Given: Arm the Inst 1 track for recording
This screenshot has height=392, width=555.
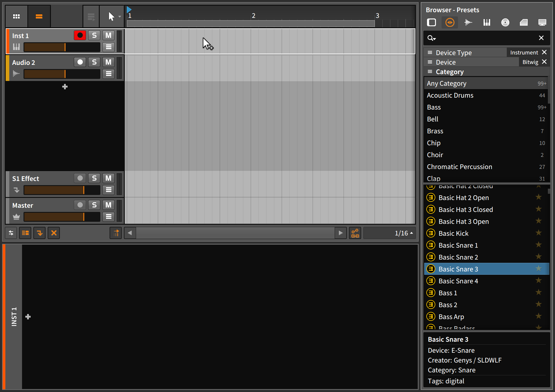Looking at the screenshot, I should point(80,35).
